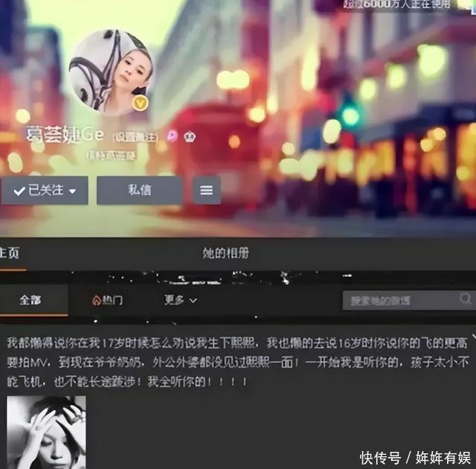Select the 全部 posts filter tab

30,300
